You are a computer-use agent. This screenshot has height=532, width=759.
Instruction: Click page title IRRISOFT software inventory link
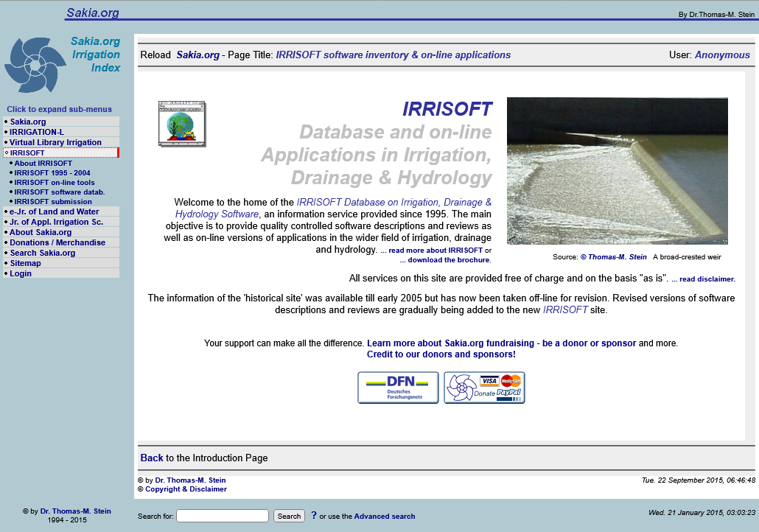(393, 55)
